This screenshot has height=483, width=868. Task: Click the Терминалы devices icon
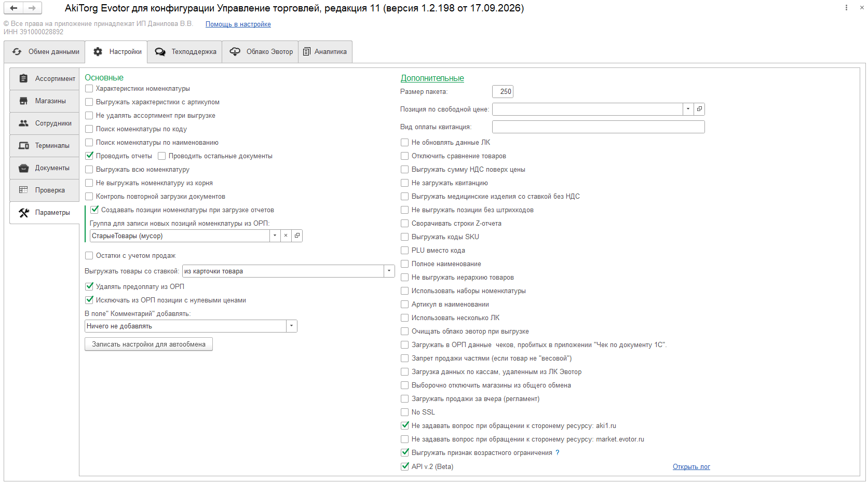(24, 145)
